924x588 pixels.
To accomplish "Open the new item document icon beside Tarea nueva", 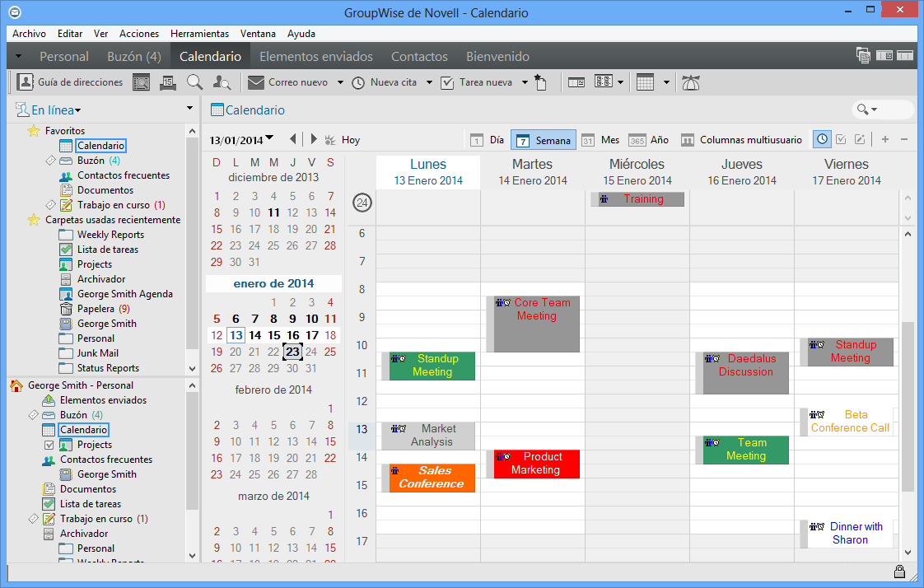I will pyautogui.click(x=542, y=82).
